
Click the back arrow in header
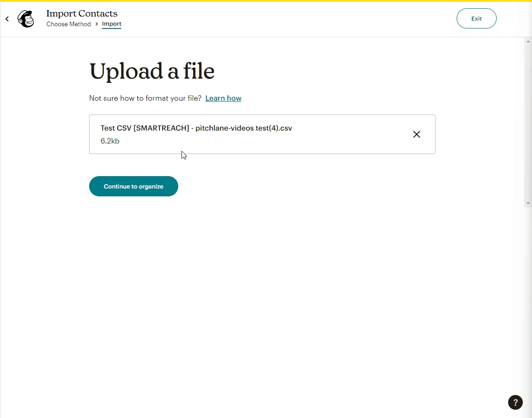(7, 19)
